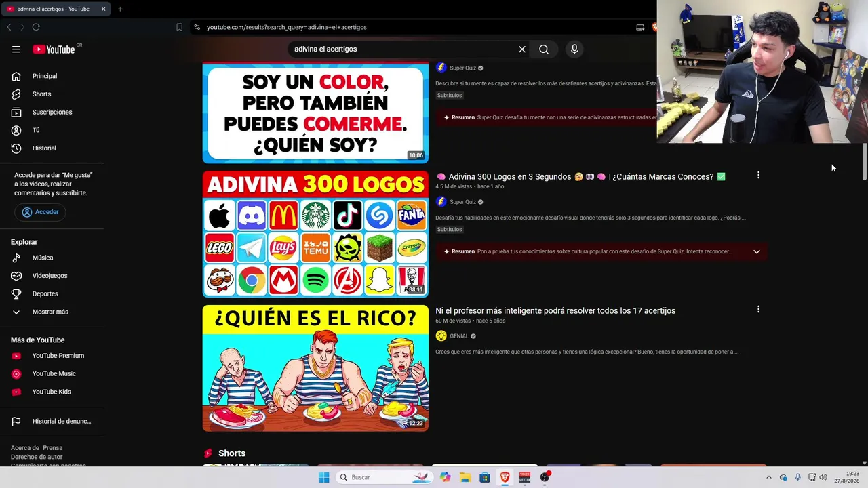The image size is (868, 488).
Task: Open File Explorer from the taskbar
Action: (465, 477)
